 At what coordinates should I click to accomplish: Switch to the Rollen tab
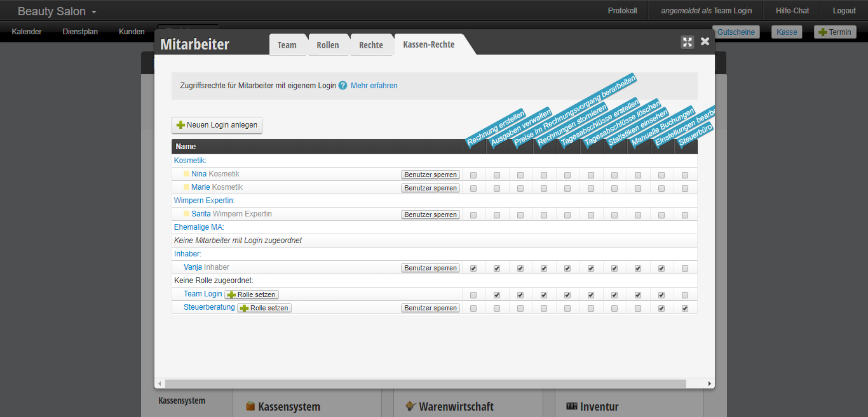tap(328, 45)
